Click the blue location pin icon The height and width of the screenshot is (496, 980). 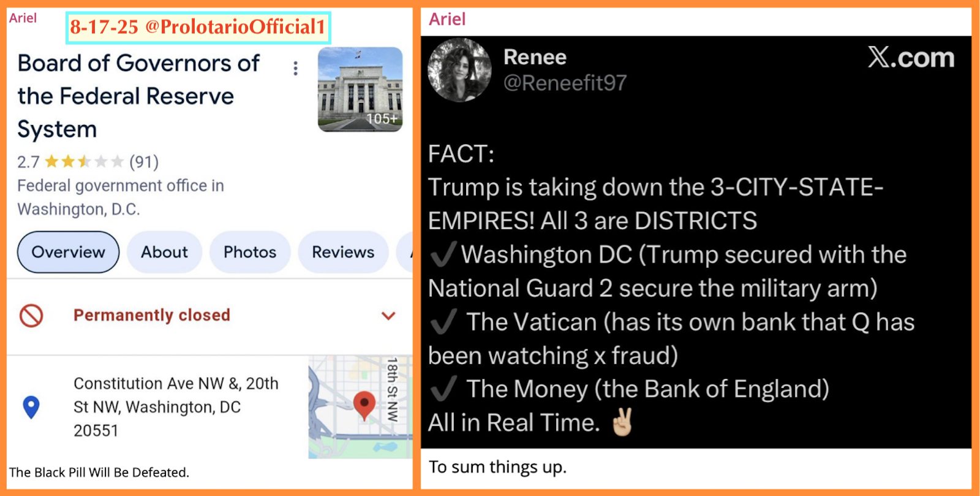(31, 407)
